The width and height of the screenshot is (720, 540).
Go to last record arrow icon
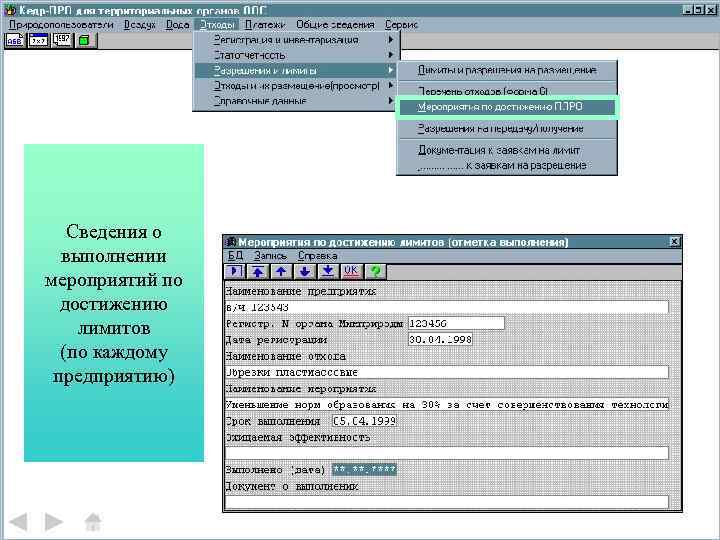click(328, 271)
